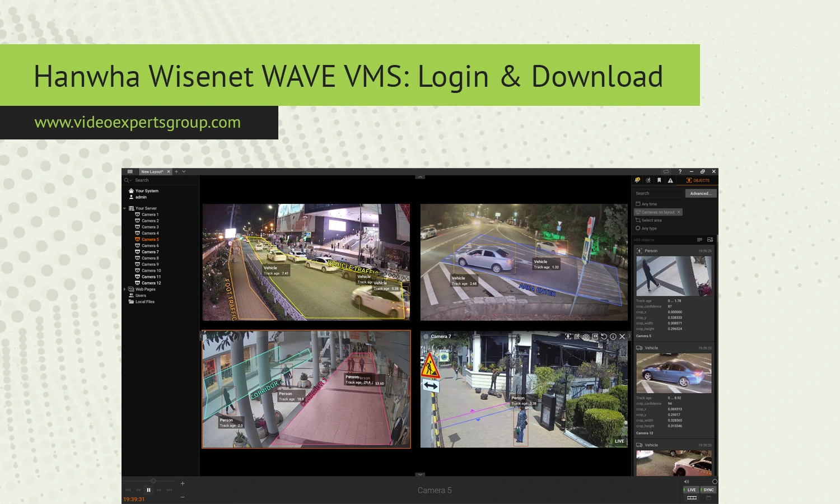This screenshot has height=504, width=840.
Task: Mute audio with speaker icon
Action: [x=687, y=482]
